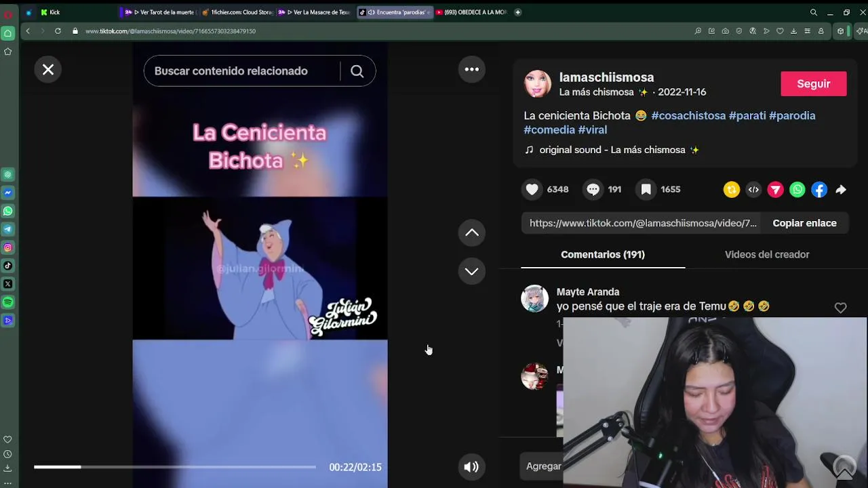868x488 pixels.
Task: Switch to 'Ver La Masacre de Texas' tab
Action: 315,12
